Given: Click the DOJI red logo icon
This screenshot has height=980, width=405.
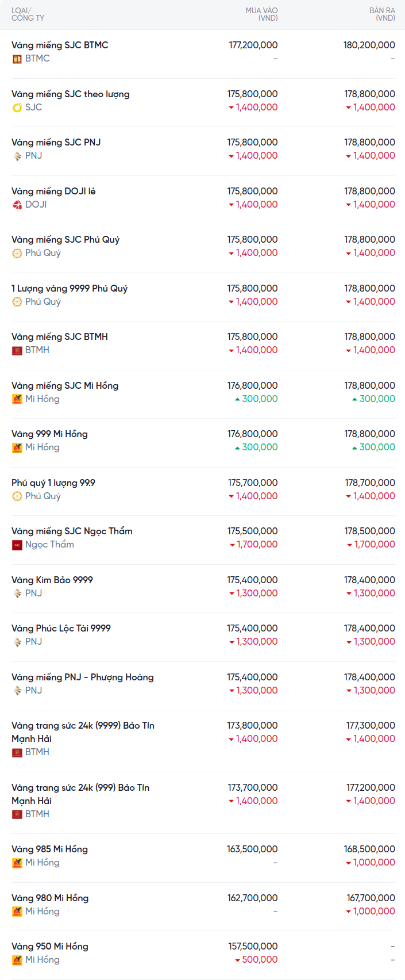Looking at the screenshot, I should (17, 205).
